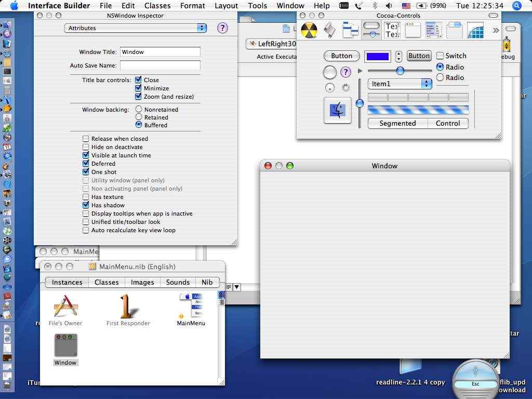Select the blue graph grid palette icon
Viewport: 532px width, 399px height.
475,30
